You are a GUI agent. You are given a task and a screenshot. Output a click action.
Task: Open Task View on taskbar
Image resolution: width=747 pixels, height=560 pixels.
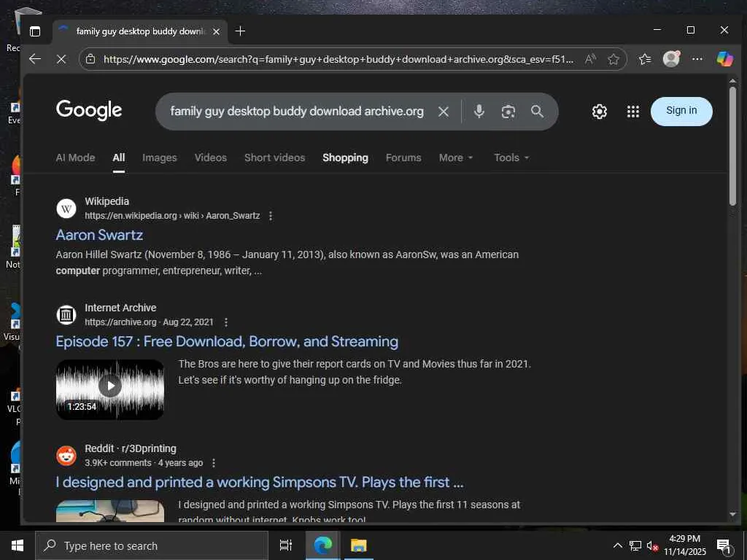pos(286,545)
